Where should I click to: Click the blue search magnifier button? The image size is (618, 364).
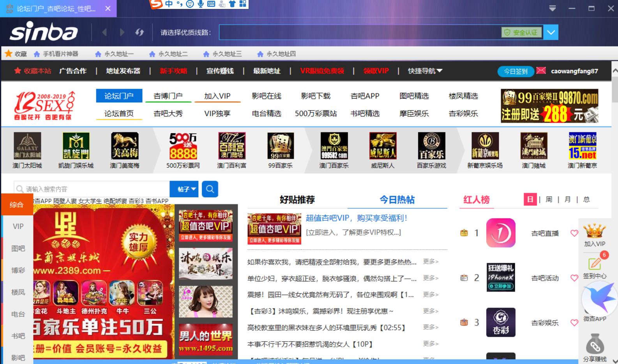(x=210, y=189)
